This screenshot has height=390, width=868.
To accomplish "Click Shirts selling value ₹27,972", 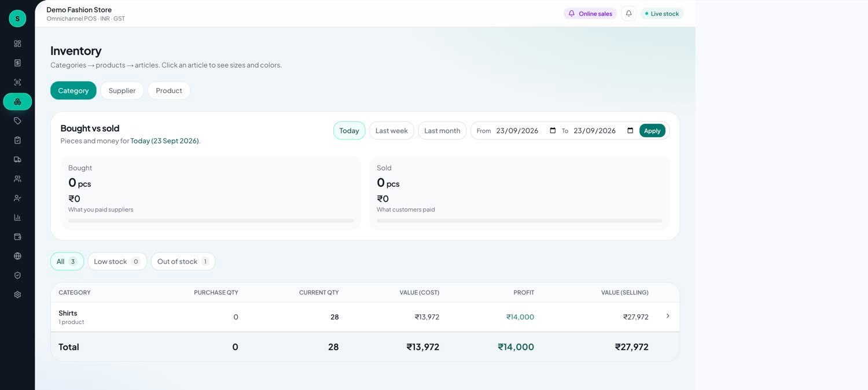I will coord(636,317).
